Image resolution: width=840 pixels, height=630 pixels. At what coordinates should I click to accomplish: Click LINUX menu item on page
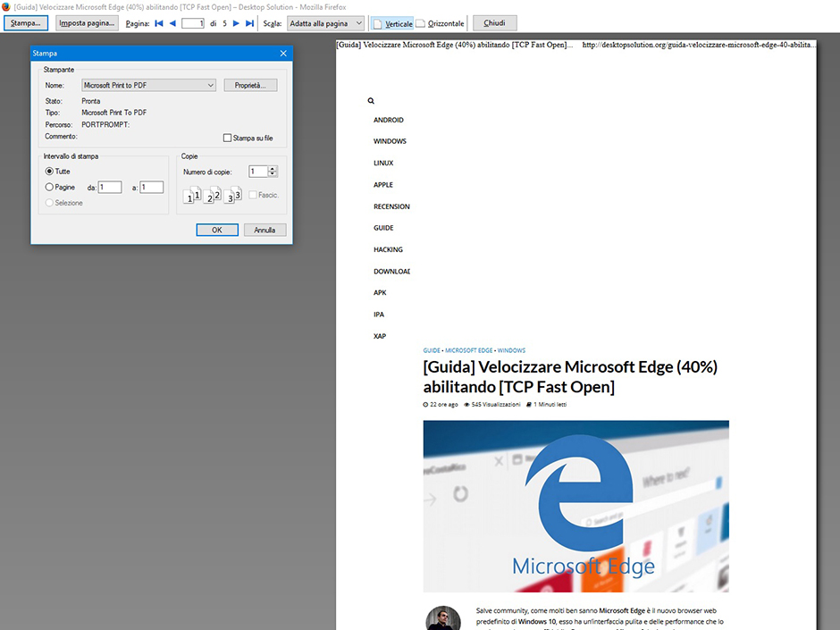(x=383, y=163)
